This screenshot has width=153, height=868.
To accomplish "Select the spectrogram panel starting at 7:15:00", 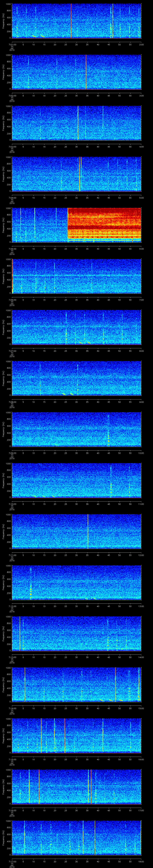I will pos(77,736).
